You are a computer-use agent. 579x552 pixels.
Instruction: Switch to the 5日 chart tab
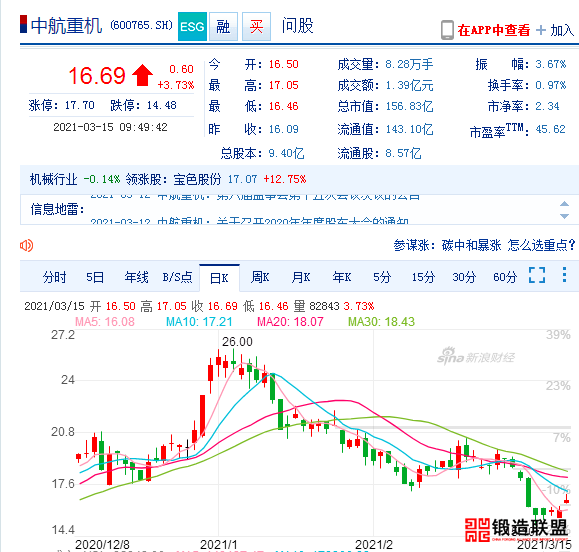[95, 277]
